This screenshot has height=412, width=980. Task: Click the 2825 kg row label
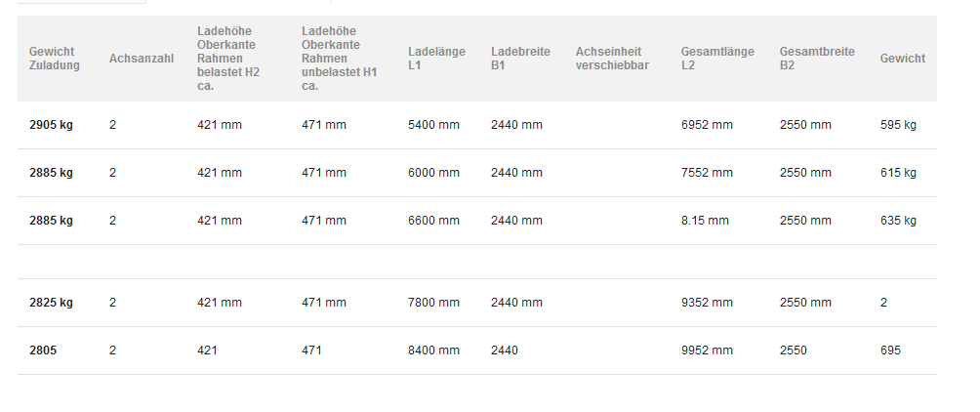point(51,303)
